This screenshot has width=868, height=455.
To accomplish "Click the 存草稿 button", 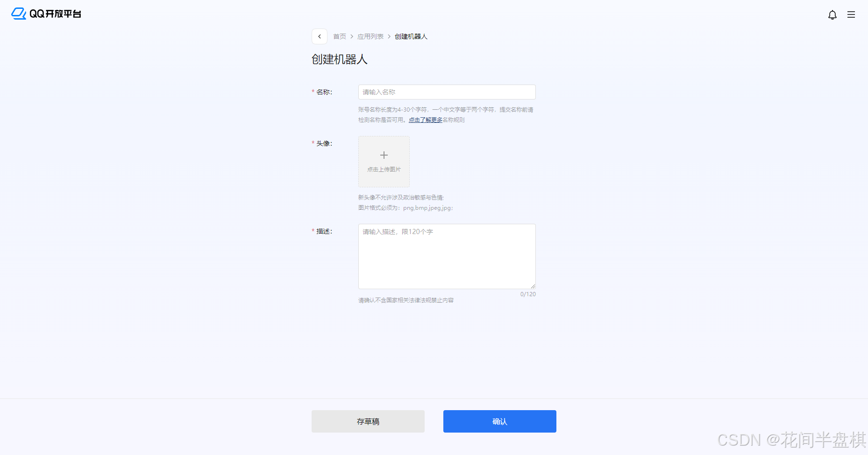I will pos(368,421).
